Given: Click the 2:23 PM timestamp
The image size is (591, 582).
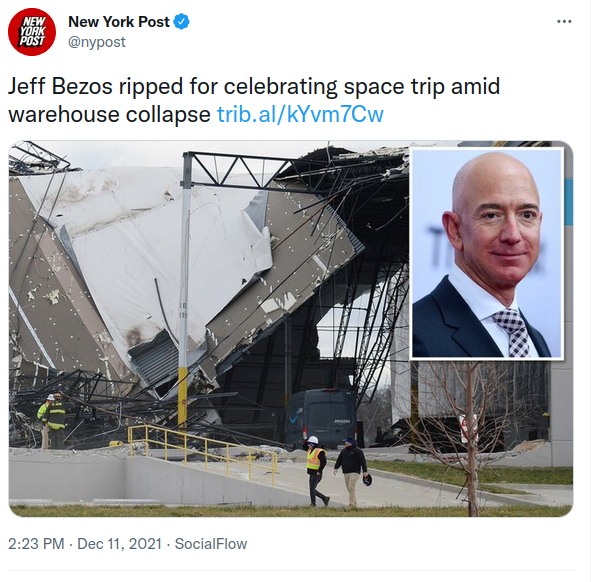Looking at the screenshot, I should click(36, 544).
